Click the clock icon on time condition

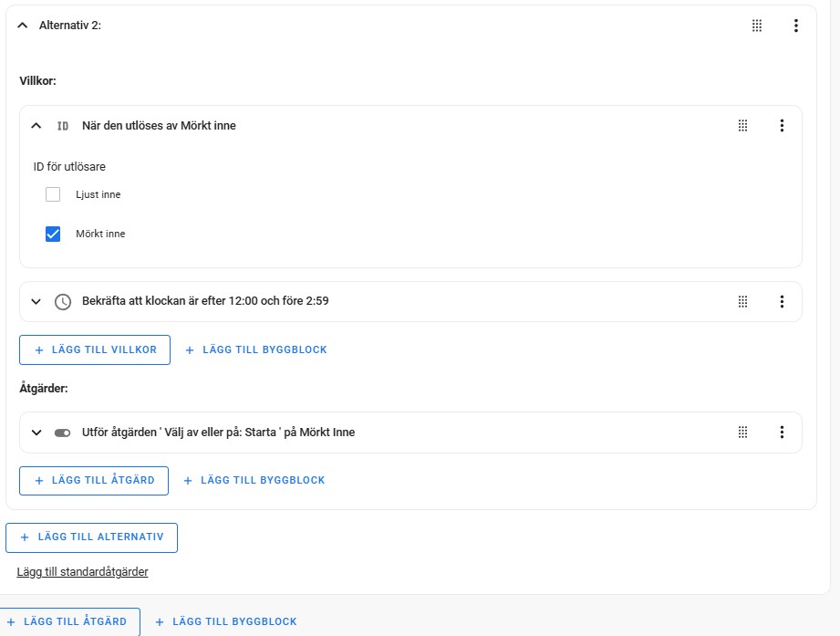(63, 302)
